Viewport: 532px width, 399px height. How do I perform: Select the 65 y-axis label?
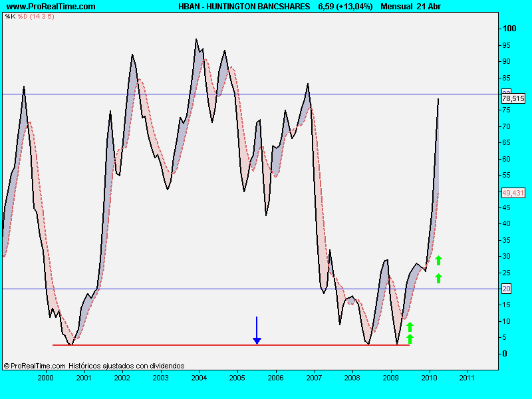pyautogui.click(x=506, y=142)
